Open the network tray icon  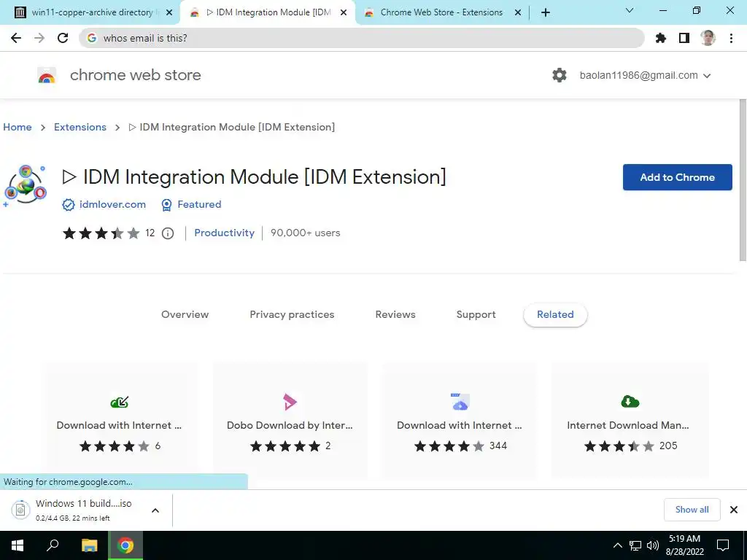[635, 545]
